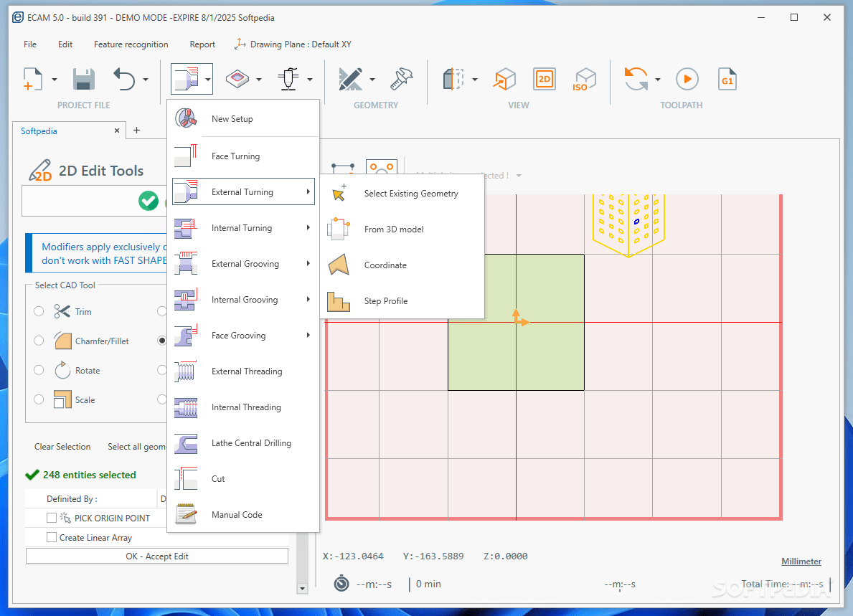
Task: Click Clear Selection button
Action: [x=62, y=446]
